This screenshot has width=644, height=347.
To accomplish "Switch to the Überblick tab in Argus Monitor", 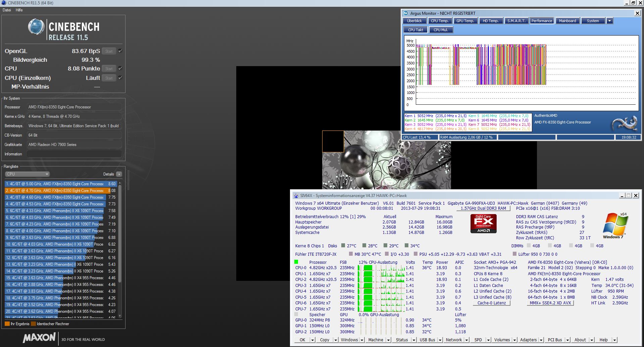I will (414, 21).
